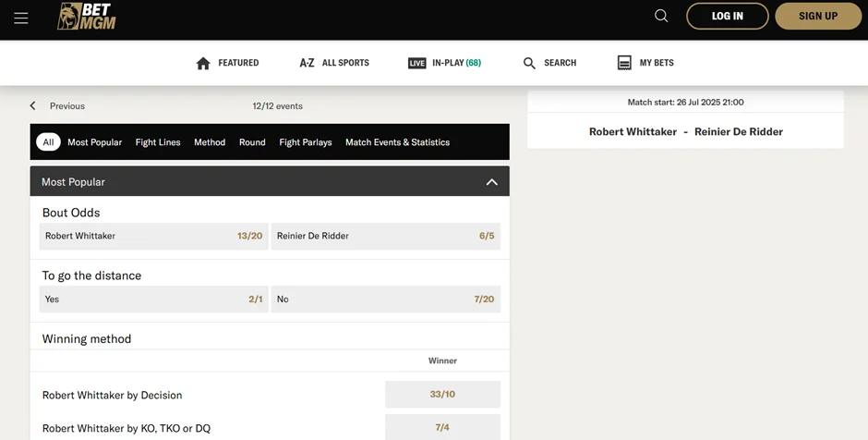
Task: Open Featured via the home icon
Action: (x=204, y=63)
